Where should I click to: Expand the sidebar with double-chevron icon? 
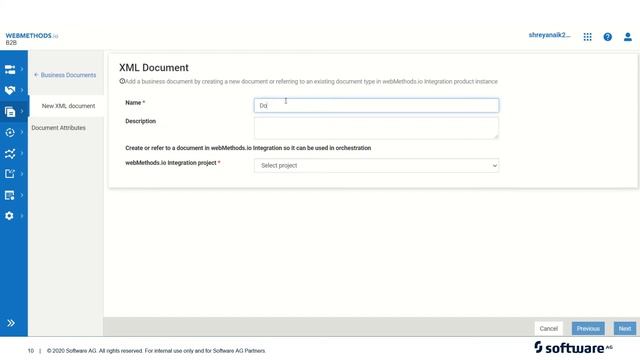click(x=11, y=323)
